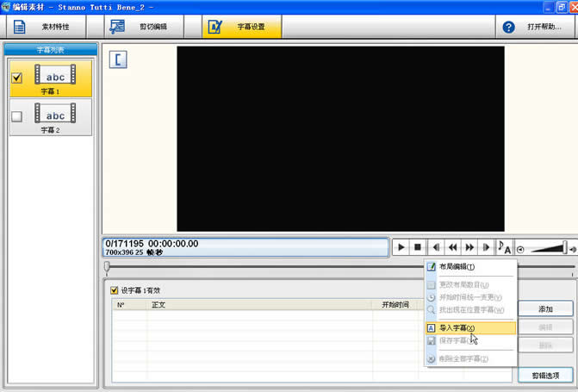Fast forward with the double-right arrows
Screen dimensions: 578x392
coord(469,247)
